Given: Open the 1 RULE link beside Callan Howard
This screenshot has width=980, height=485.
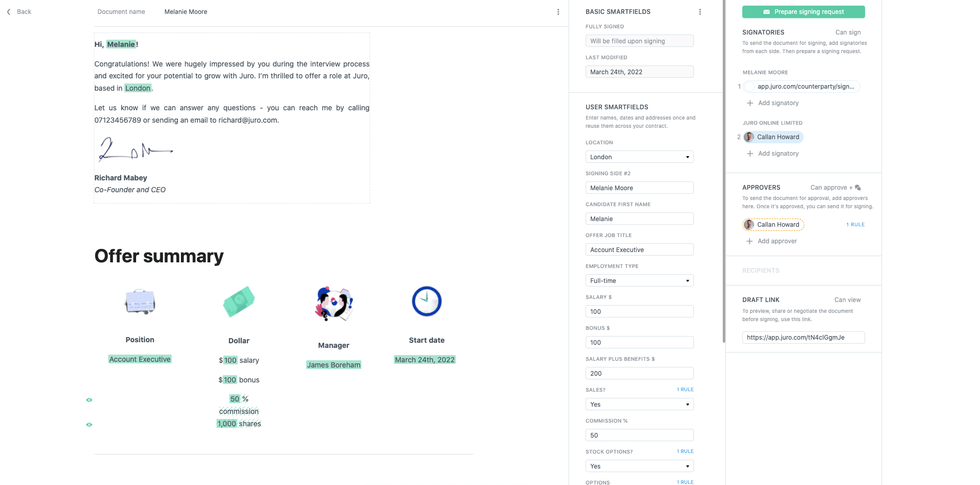Looking at the screenshot, I should [855, 224].
